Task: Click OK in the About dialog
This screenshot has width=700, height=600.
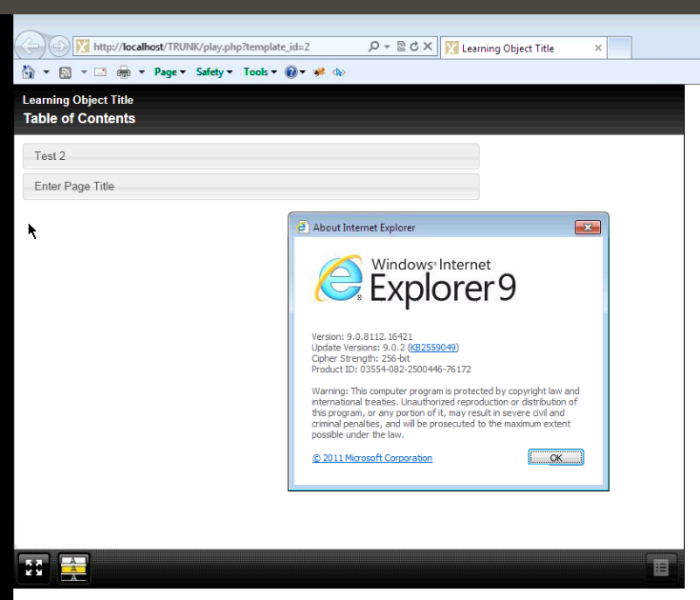Action: (556, 457)
